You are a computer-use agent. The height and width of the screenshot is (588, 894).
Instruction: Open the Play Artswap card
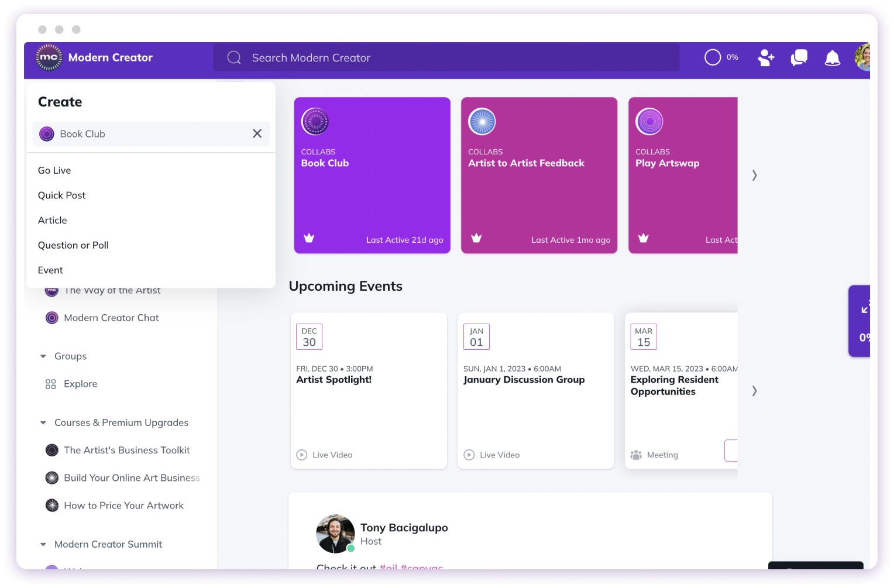[683, 176]
